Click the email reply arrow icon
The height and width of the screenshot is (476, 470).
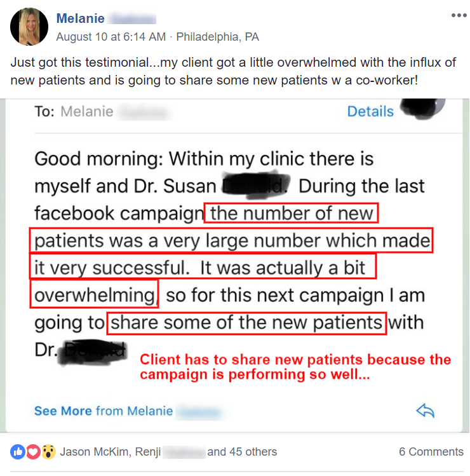(425, 411)
